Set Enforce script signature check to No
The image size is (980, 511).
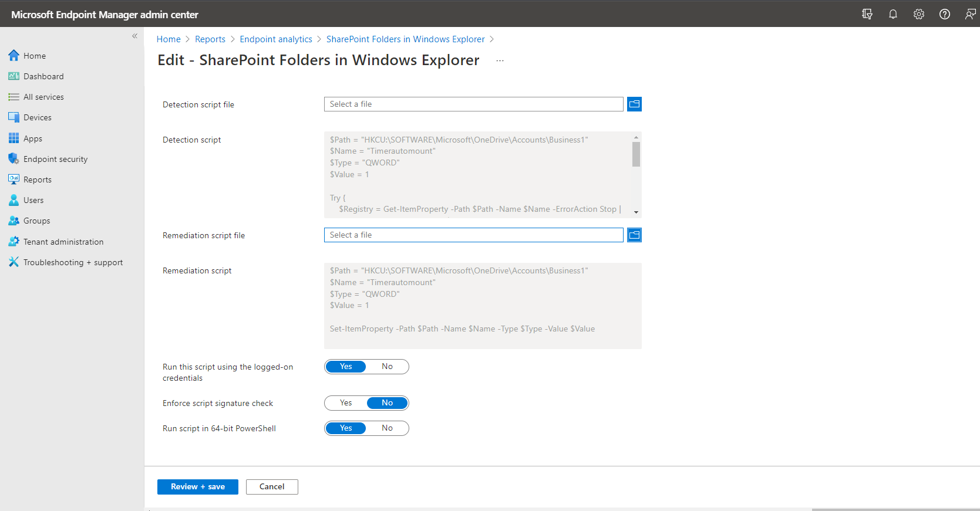(x=387, y=403)
